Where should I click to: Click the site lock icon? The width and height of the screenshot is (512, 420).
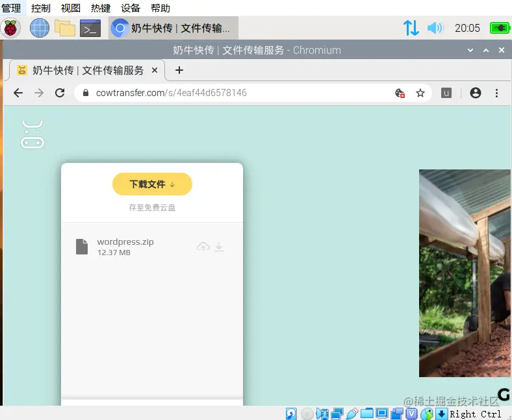86,93
